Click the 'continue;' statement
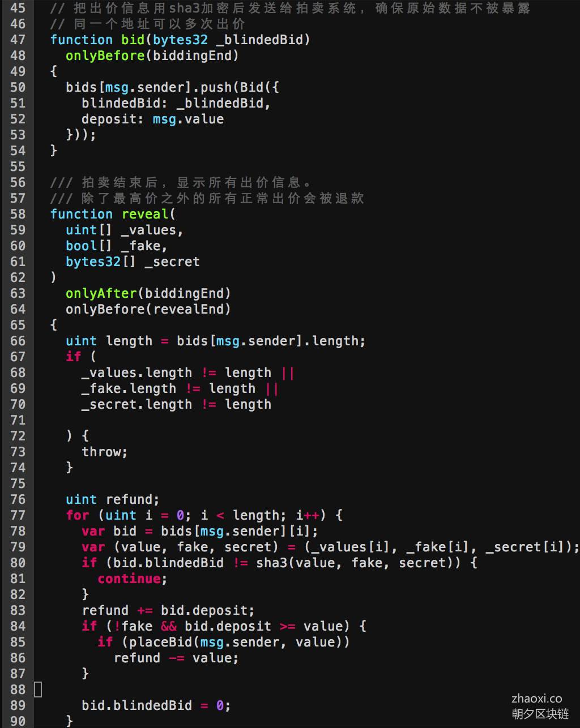Screen dimensions: 580x728 pos(133,579)
